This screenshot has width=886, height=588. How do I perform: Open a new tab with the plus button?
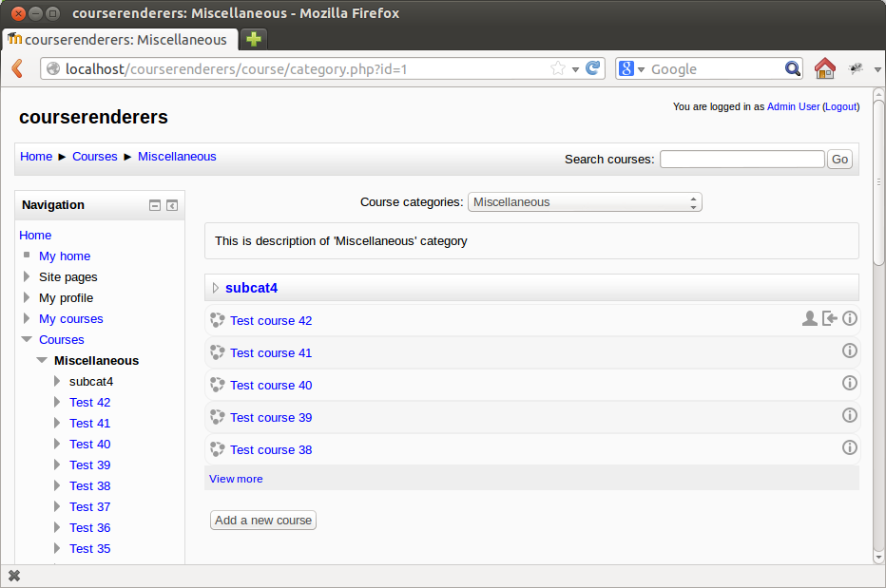pos(254,39)
